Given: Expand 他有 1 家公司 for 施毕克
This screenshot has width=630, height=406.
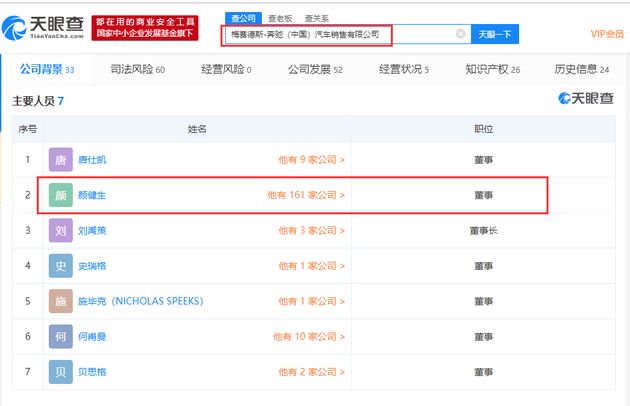Looking at the screenshot, I should [x=311, y=301].
